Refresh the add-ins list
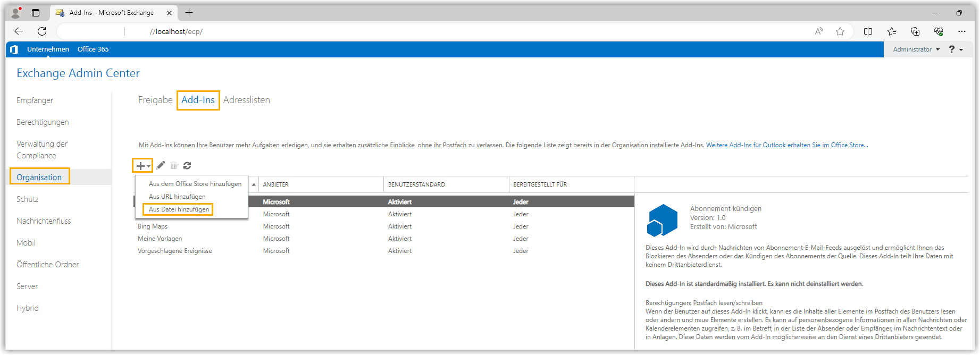 pos(187,166)
